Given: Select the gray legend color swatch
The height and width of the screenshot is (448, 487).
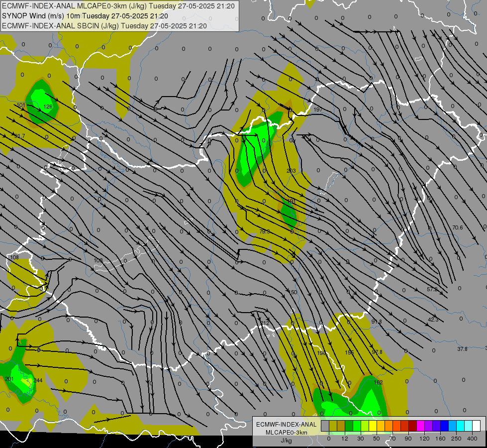Looking at the screenshot, I should (325, 426).
